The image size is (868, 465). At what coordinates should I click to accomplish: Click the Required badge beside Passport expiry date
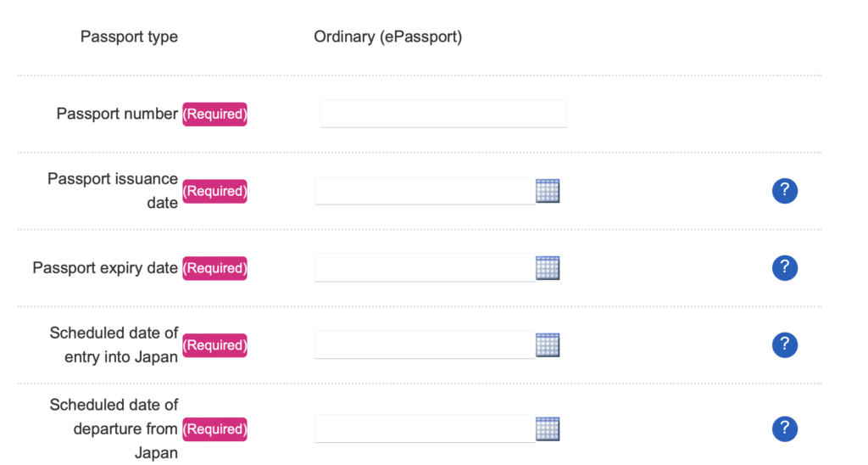[214, 268]
